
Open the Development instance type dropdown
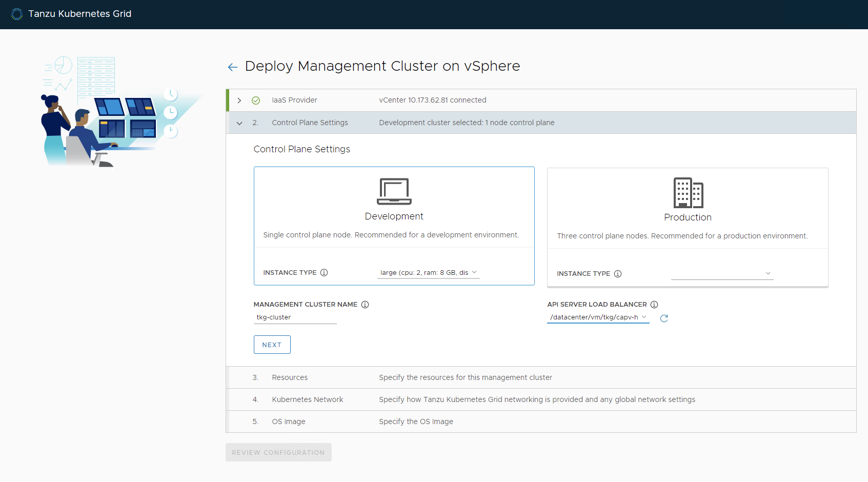[429, 273]
